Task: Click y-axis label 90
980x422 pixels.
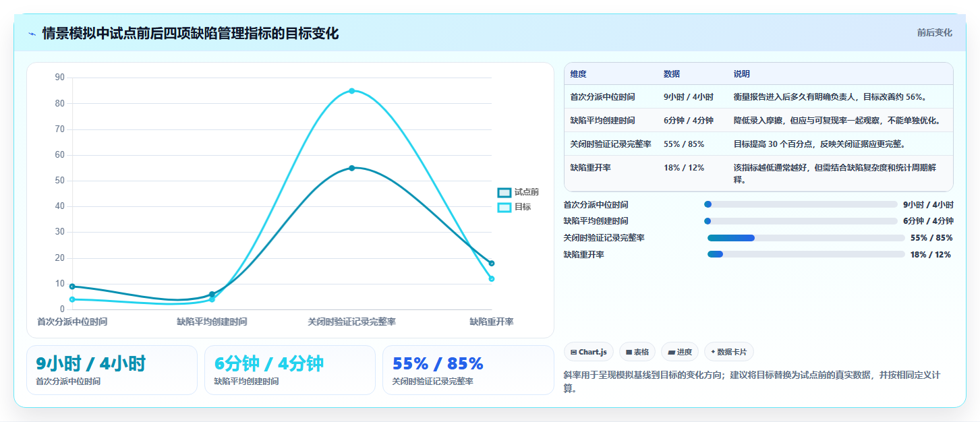Action: (x=59, y=78)
